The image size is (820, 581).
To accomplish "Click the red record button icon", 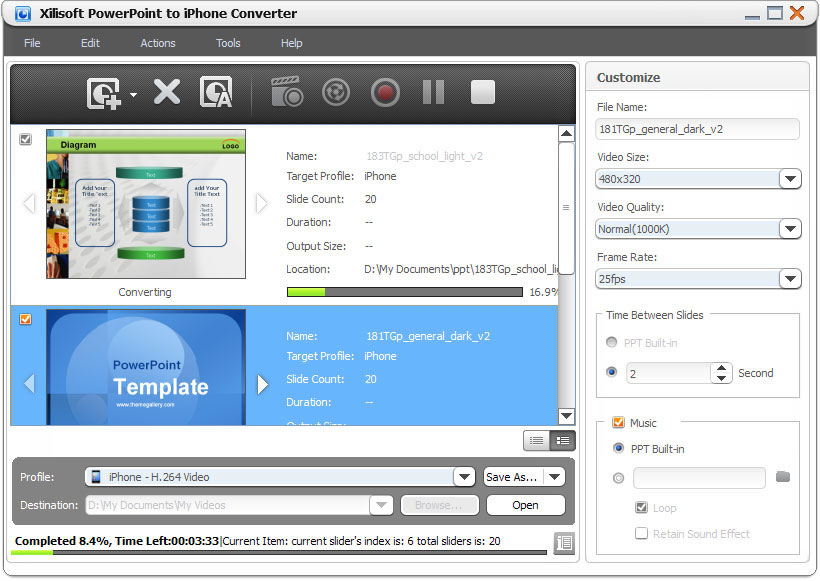I will click(x=384, y=93).
